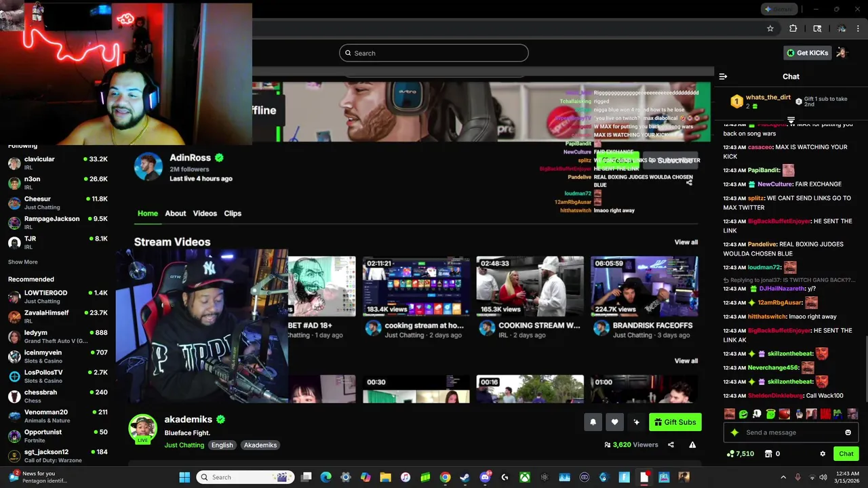Click the verified badge next to AdinRoss
This screenshot has height=488, width=868.
(219, 157)
